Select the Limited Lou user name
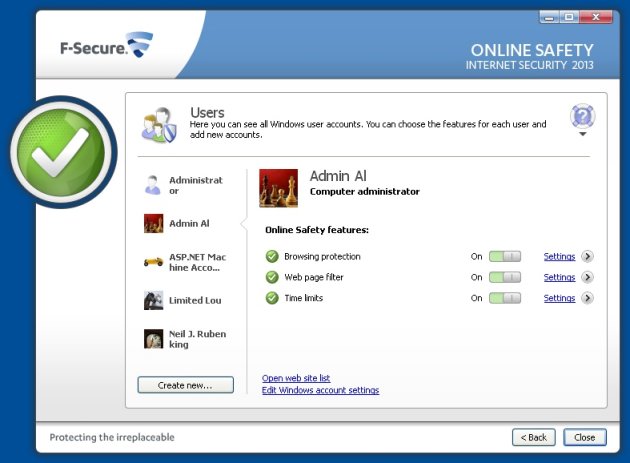Image resolution: width=630 pixels, height=463 pixels. pyautogui.click(x=195, y=300)
